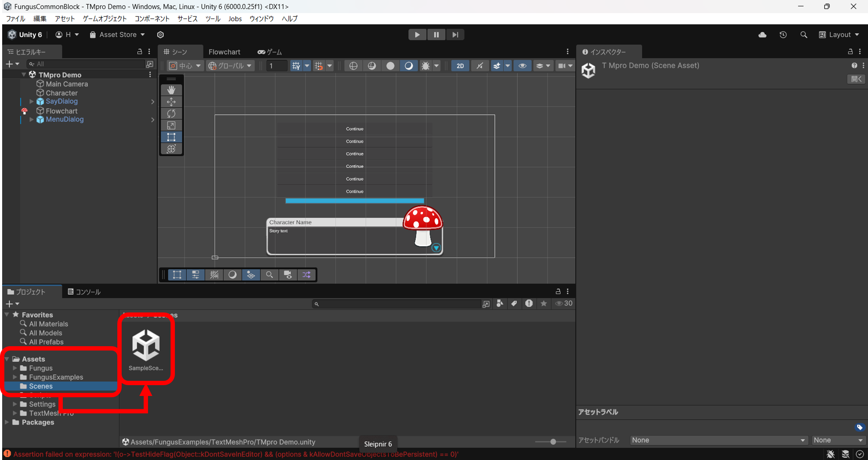
Task: Open the アセット menu
Action: click(x=65, y=19)
